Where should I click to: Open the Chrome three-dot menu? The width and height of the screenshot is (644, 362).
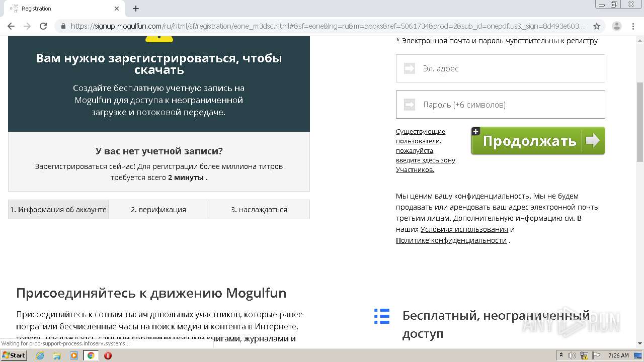[633, 26]
